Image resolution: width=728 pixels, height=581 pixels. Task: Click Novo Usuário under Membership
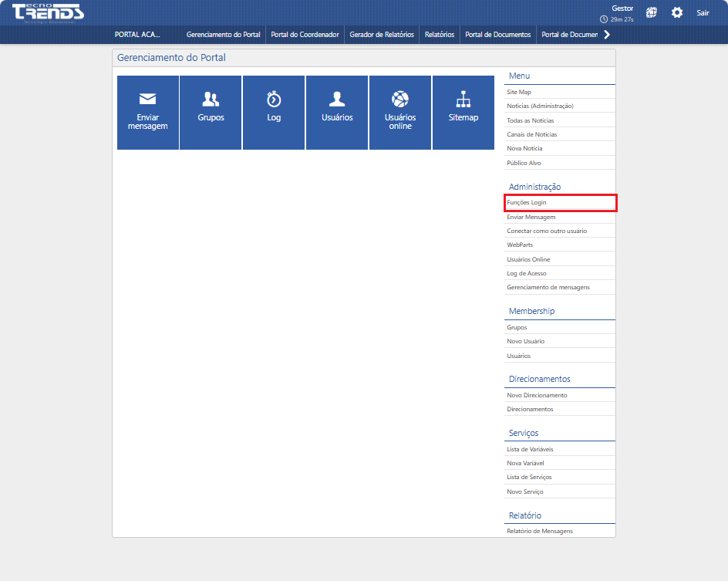pyautogui.click(x=527, y=341)
